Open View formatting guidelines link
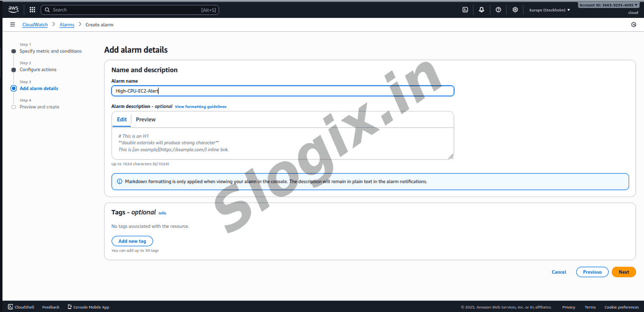 [201, 106]
